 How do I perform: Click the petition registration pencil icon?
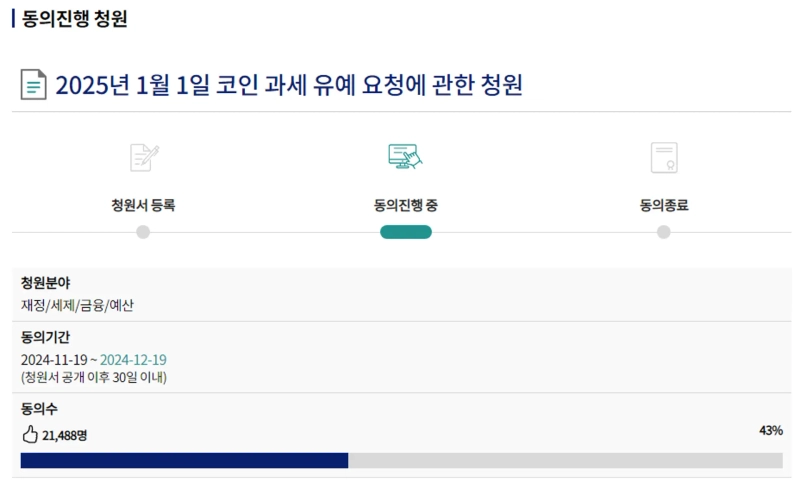click(144, 157)
